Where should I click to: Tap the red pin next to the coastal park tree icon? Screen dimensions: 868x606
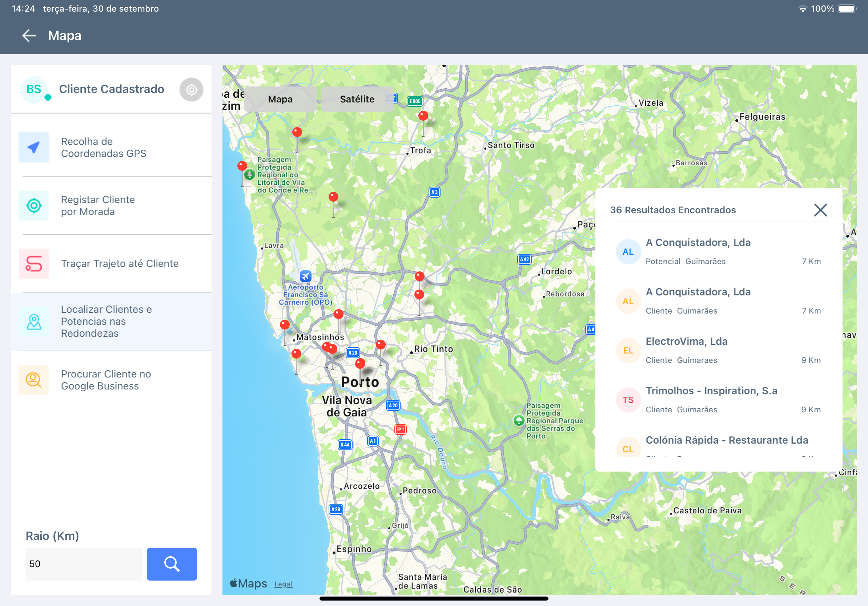pos(242,166)
